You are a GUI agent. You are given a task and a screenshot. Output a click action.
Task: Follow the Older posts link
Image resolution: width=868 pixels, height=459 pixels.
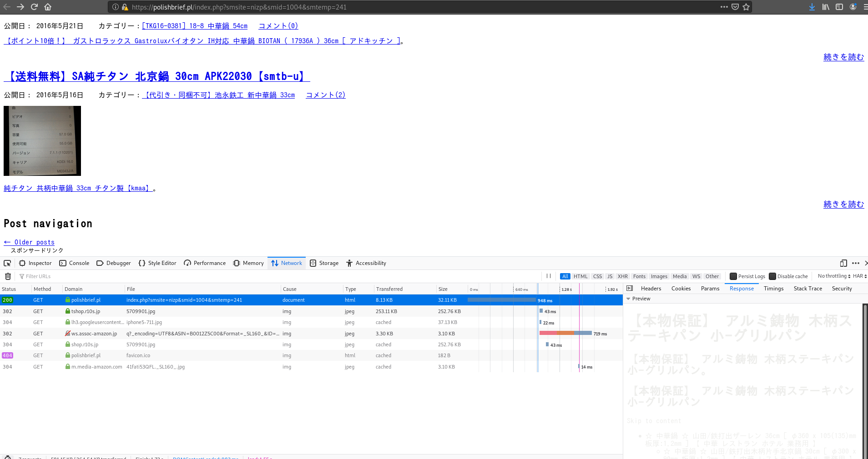[29, 242]
